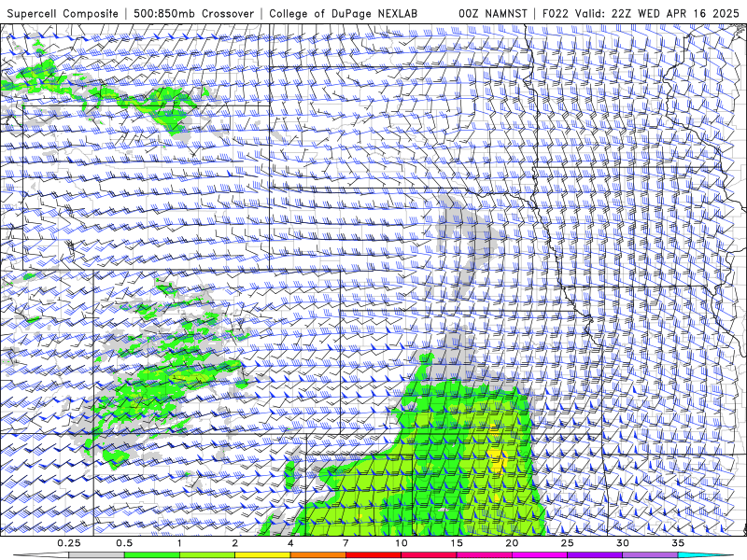Click the gray color bar segment
Image resolution: width=747 pixels, height=560 pixels.
point(97,555)
